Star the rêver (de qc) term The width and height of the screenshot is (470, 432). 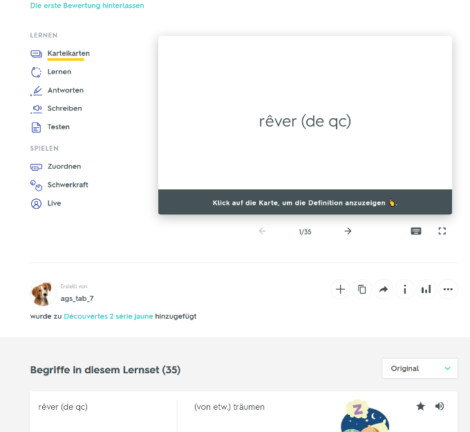(x=421, y=406)
